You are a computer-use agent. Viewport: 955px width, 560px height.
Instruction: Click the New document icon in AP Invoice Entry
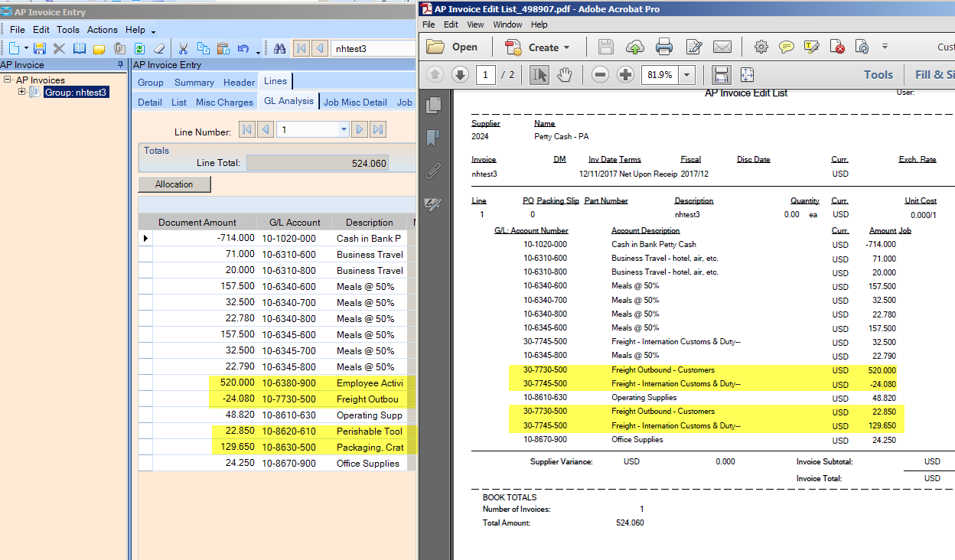tap(15, 48)
